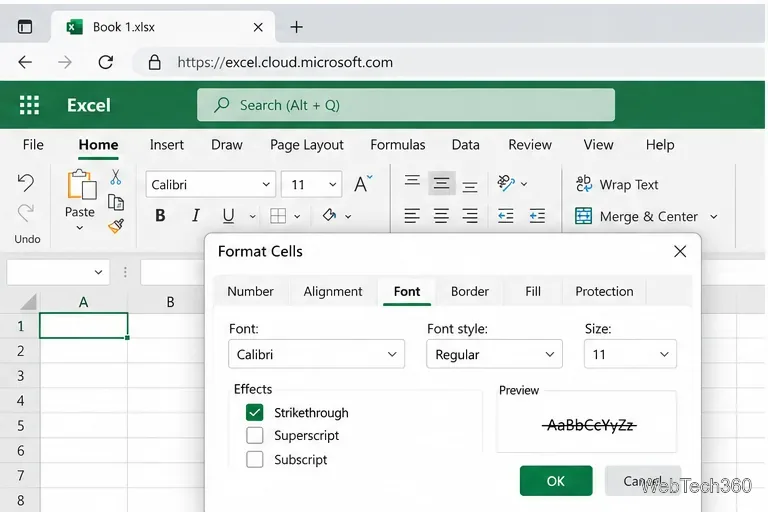This screenshot has width=768, height=512.
Task: Check the Subscript checkbox
Action: [x=255, y=460]
